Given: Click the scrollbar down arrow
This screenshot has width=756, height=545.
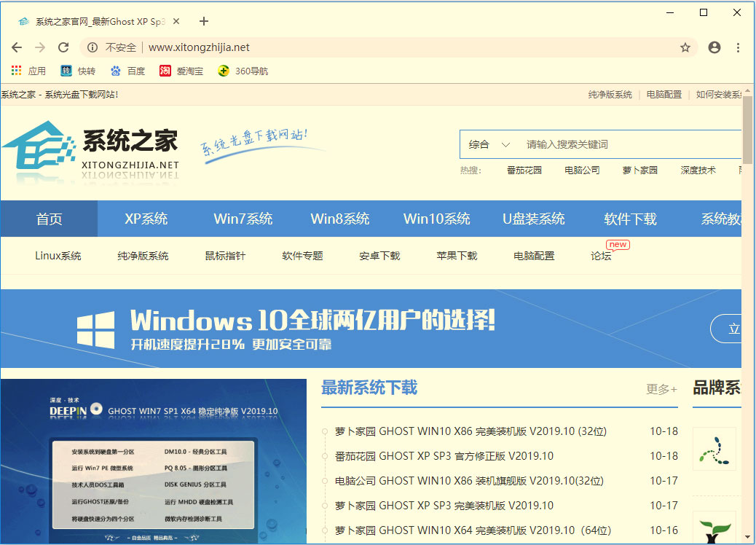Looking at the screenshot, I should point(748,536).
